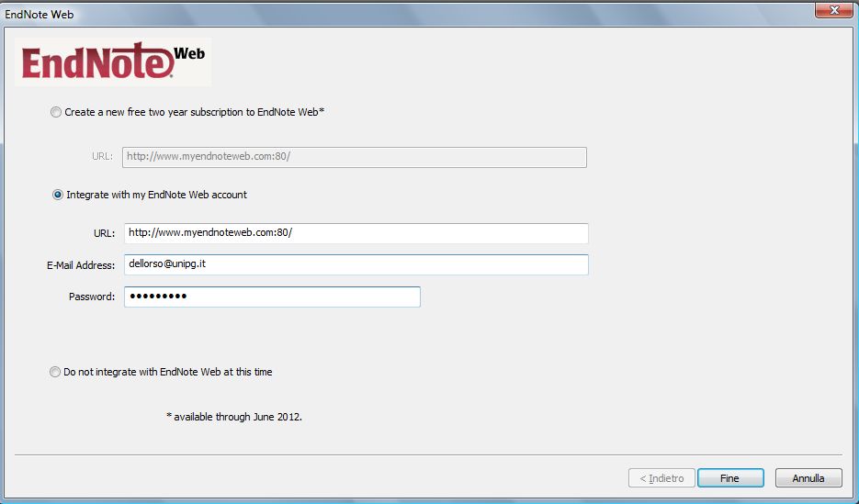
Task: Focus the E-Mail Address input field
Action: [356, 264]
